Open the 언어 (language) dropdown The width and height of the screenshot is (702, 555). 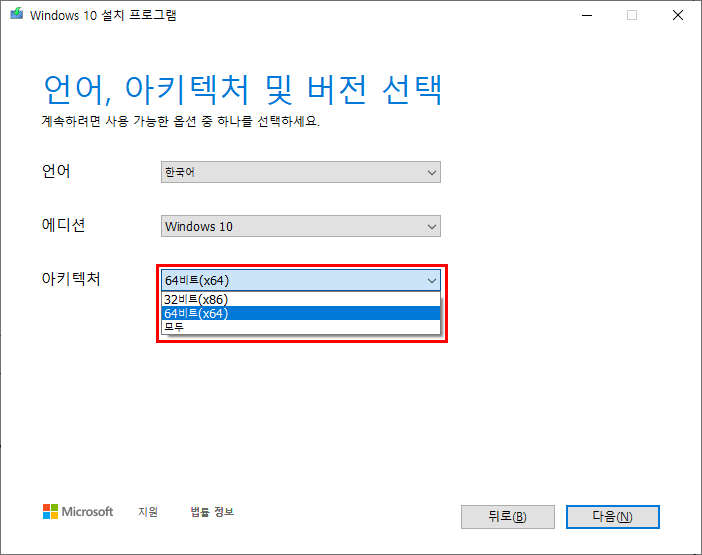point(300,172)
